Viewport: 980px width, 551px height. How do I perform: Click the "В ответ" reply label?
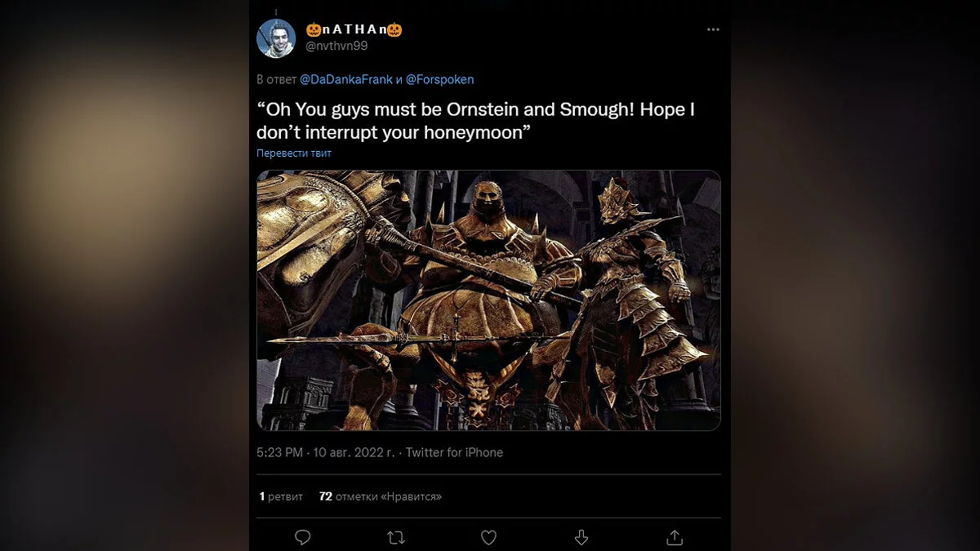point(276,79)
